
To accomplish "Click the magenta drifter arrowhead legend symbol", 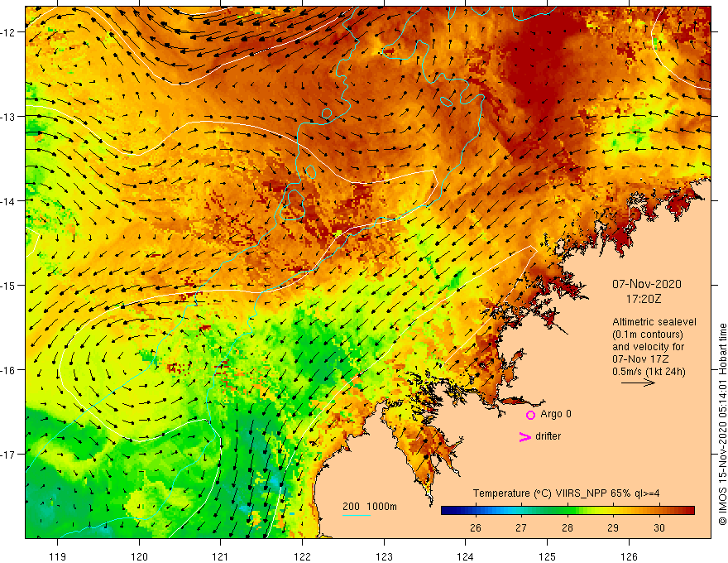I will pyautogui.click(x=524, y=436).
